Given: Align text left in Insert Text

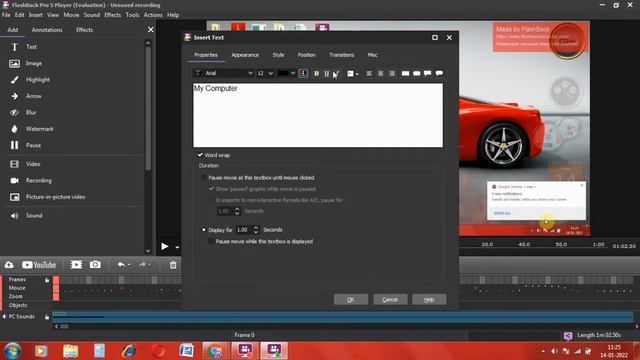Looking at the screenshot, I should tap(369, 73).
